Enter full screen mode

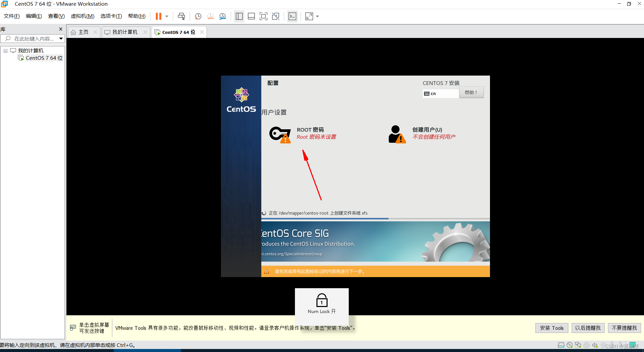(264, 16)
